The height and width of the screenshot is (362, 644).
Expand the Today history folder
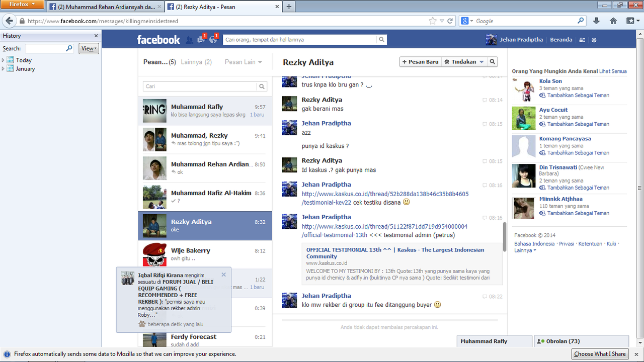tap(3, 60)
